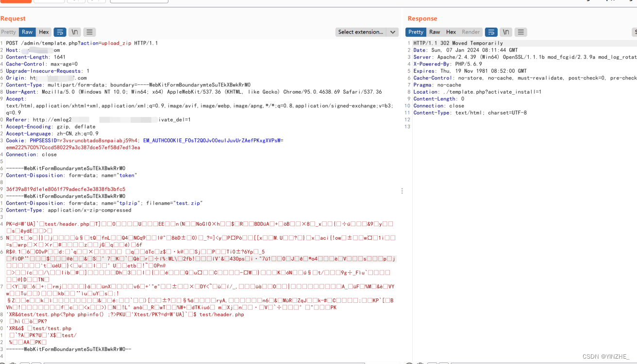Show non-printable characters in Response panel
This screenshot has height=364, width=637.
click(x=506, y=32)
